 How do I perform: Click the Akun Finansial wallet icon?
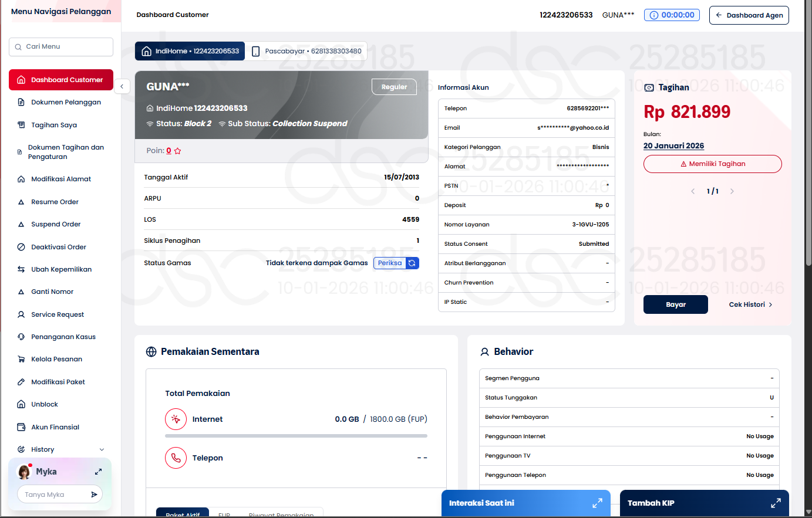click(21, 427)
